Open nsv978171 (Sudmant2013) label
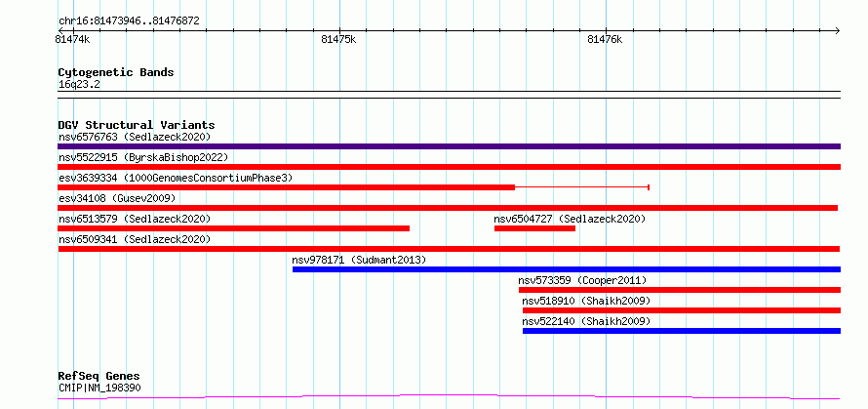This screenshot has width=868, height=409. 359,260
